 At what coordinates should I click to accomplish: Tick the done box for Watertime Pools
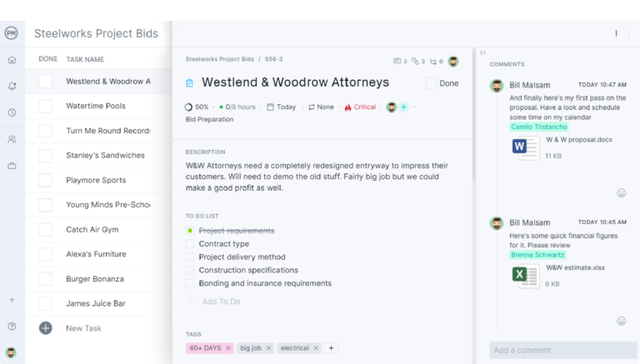(x=46, y=107)
